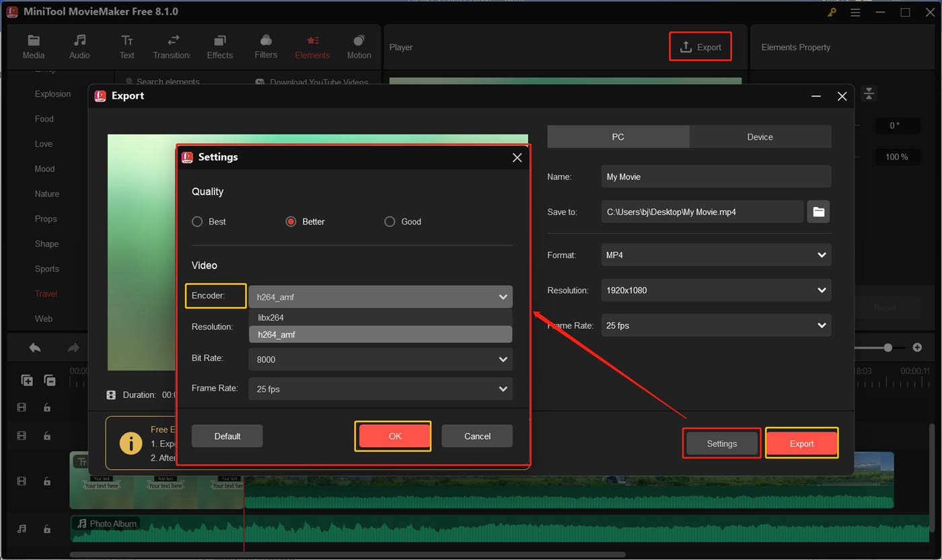This screenshot has height=560, width=942.
Task: Close the Settings dialog with X
Action: coord(517,157)
